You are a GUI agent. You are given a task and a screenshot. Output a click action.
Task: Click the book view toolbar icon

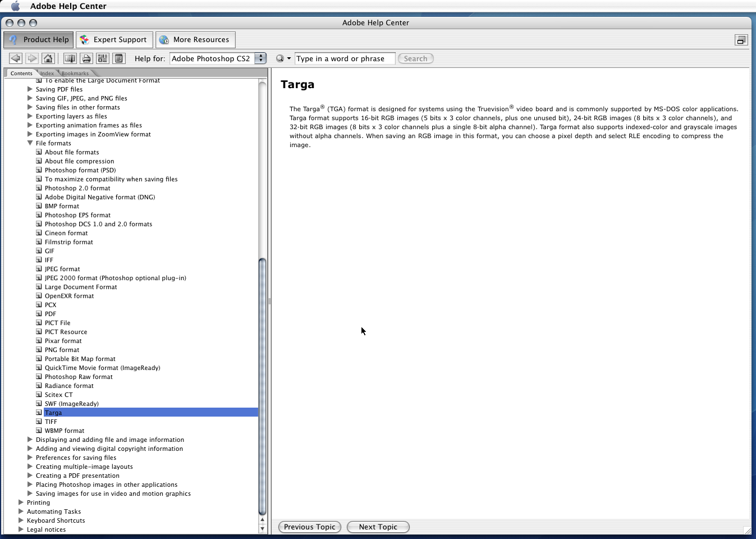(x=69, y=58)
